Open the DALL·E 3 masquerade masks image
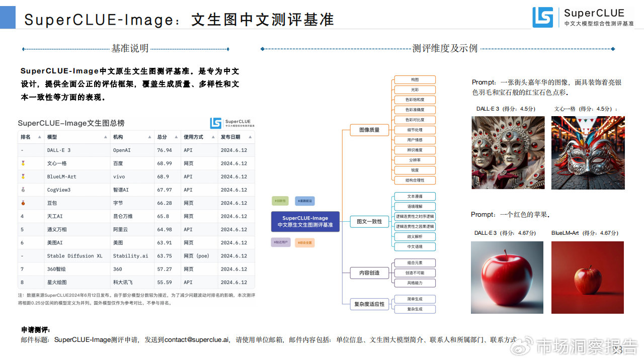The image size is (644, 362). [508, 153]
